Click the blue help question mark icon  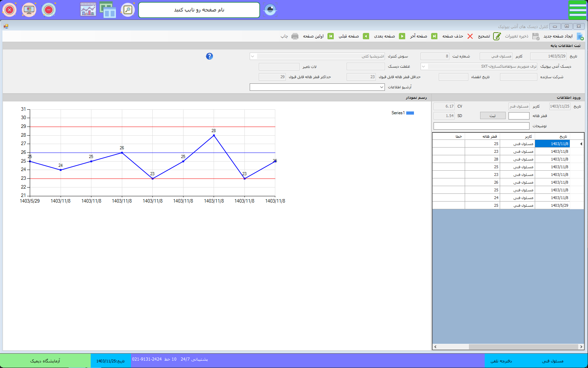209,56
